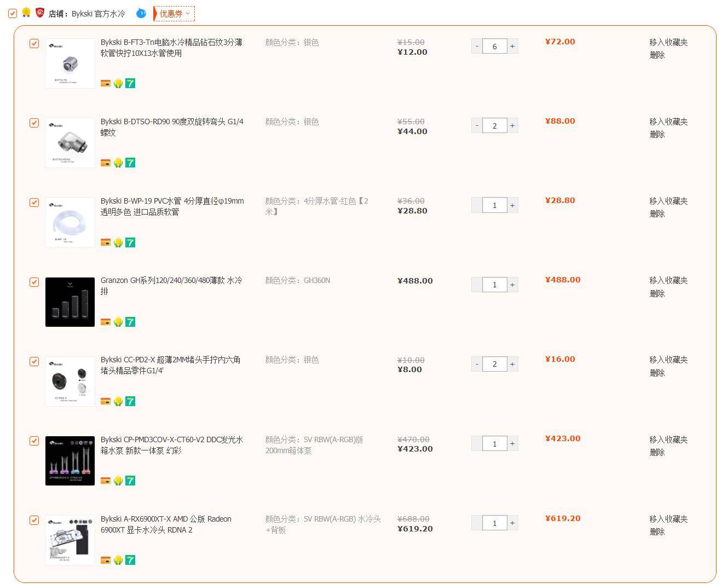Open A-RX6900XT-X GPU block thumbnail
This screenshot has width=728, height=584.
[x=70, y=540]
